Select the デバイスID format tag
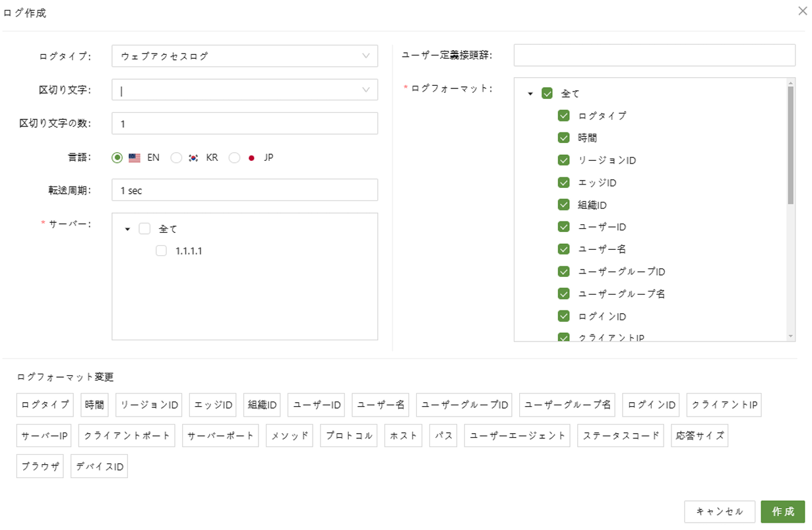The height and width of the screenshot is (530, 812). (x=98, y=465)
